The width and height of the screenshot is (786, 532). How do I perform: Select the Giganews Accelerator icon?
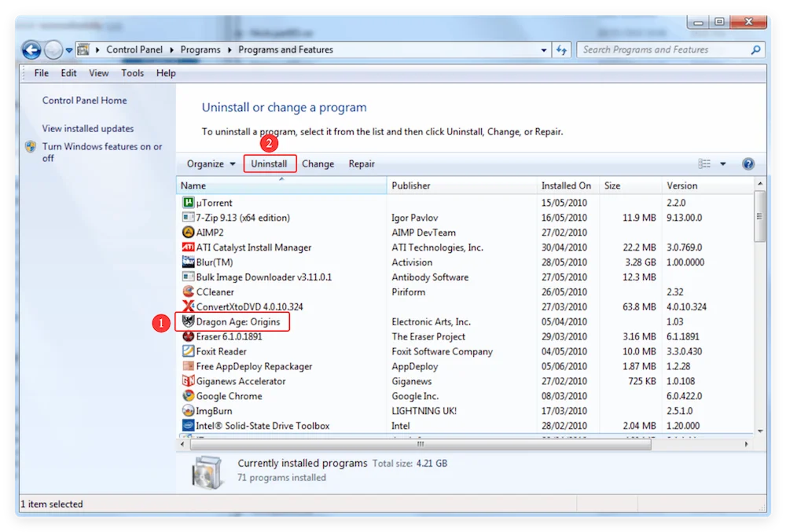[x=188, y=380]
